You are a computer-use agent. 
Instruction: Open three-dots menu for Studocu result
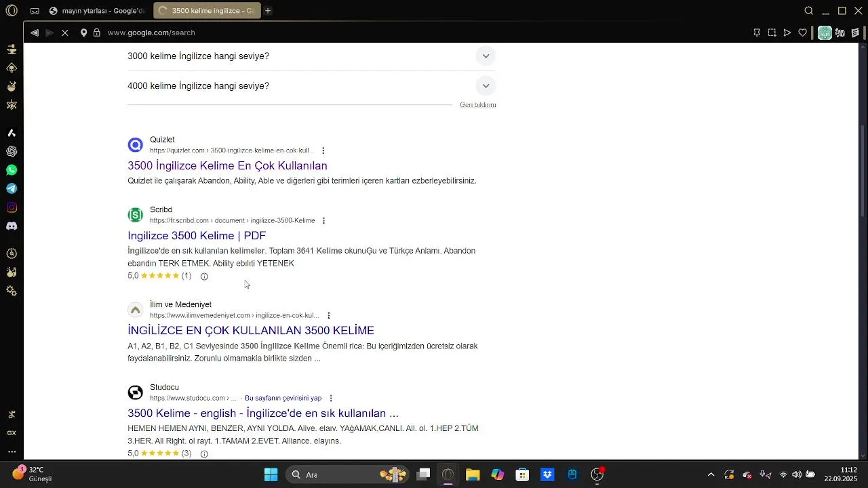click(331, 398)
